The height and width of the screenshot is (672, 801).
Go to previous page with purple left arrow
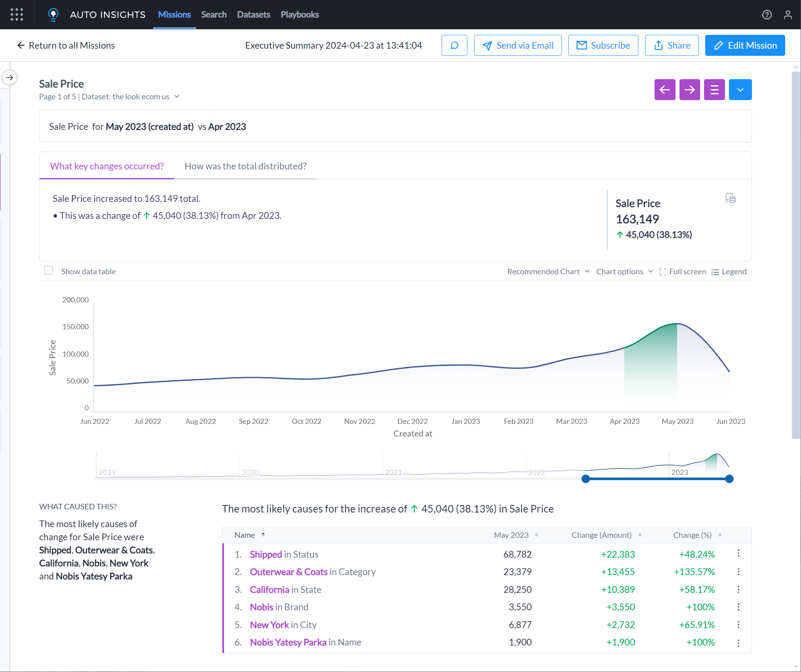coord(665,89)
